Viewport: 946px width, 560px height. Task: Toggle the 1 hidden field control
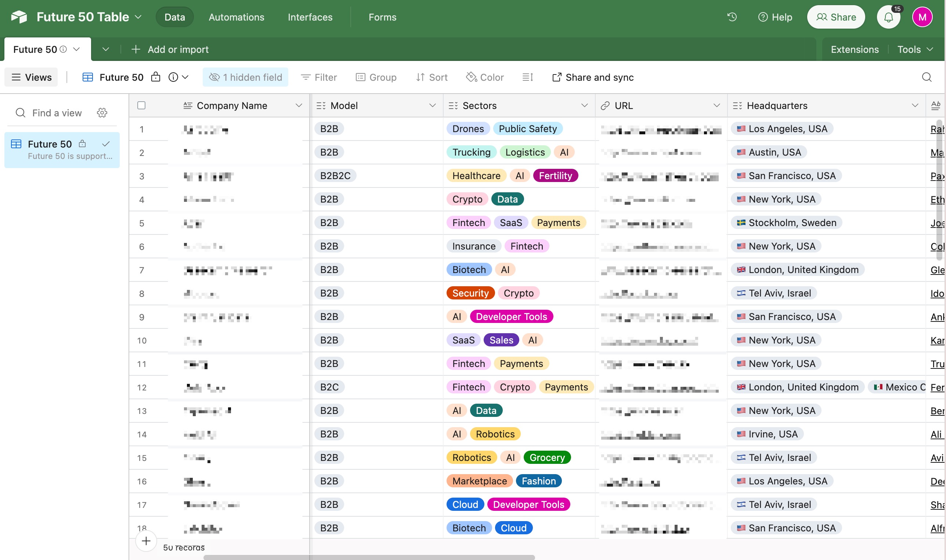point(245,77)
